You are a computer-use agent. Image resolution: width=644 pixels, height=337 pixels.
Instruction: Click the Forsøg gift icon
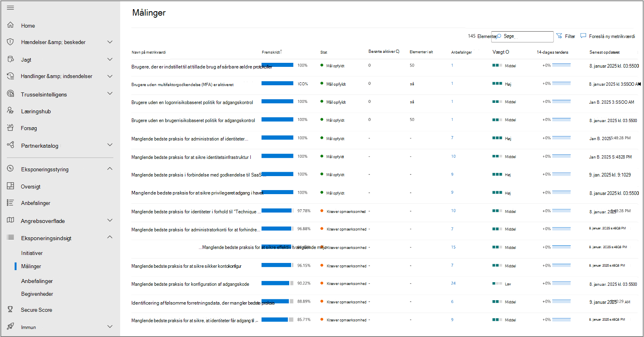[10, 128]
